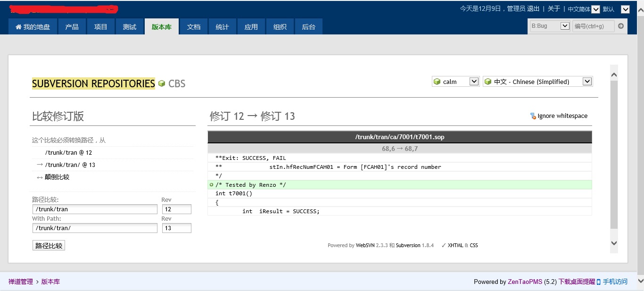The image size is (644, 291).
Task: Click the Subversion footer link
Action: (408, 245)
